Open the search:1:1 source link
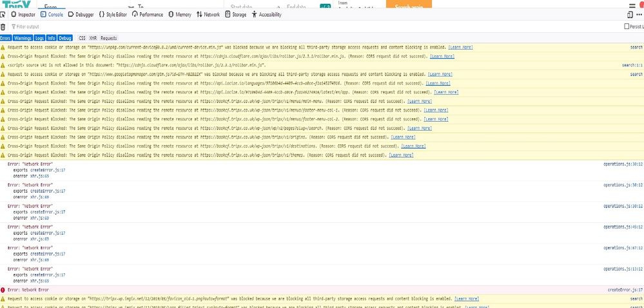 pyautogui.click(x=632, y=65)
